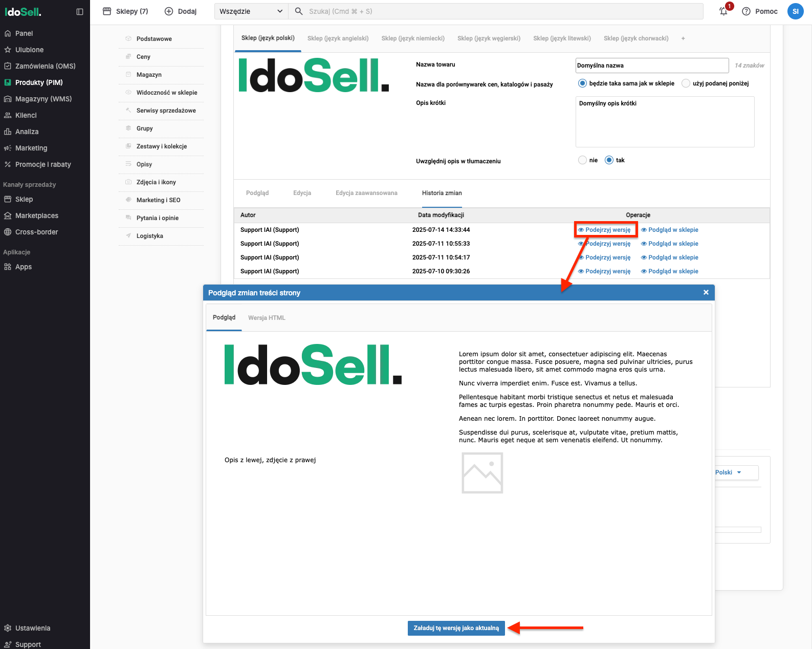Click the Klienci people icon
This screenshot has height=649, width=812.
click(8, 115)
